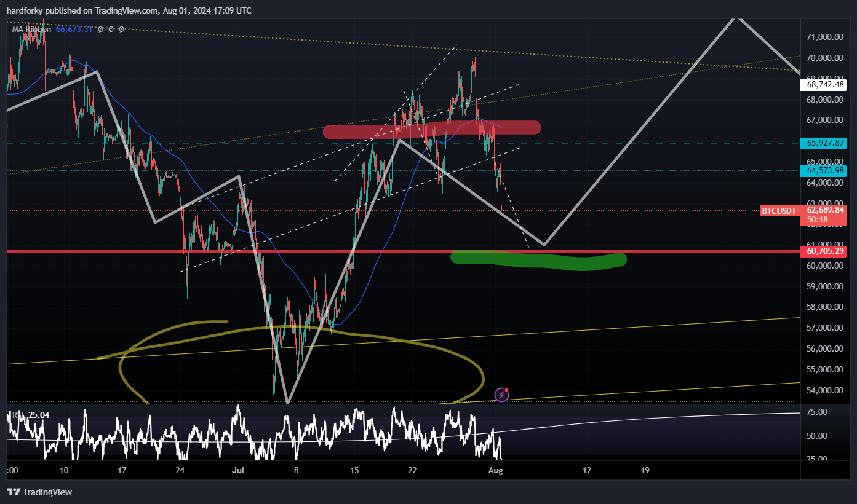
Task: Click 67,000.00 on the price axis
Action: pyautogui.click(x=825, y=120)
